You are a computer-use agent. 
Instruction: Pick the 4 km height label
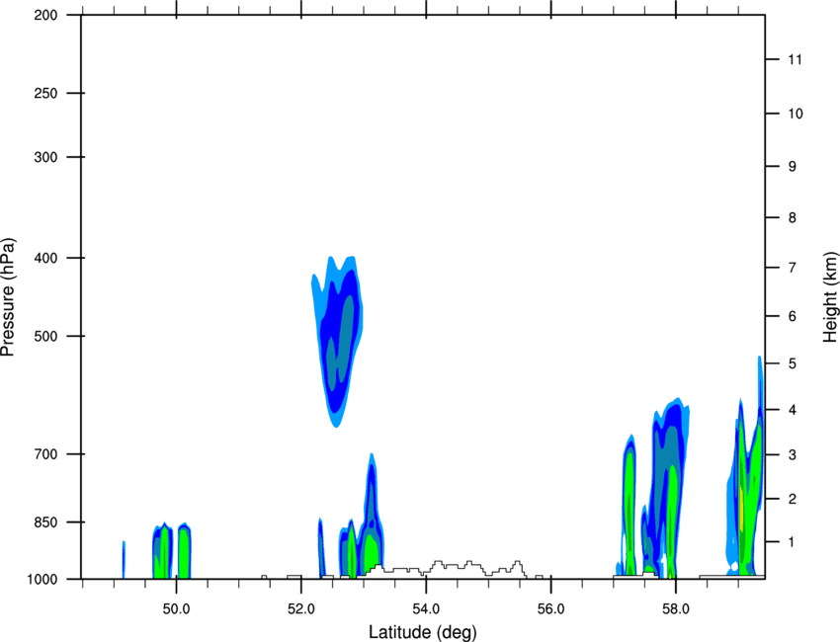point(793,410)
